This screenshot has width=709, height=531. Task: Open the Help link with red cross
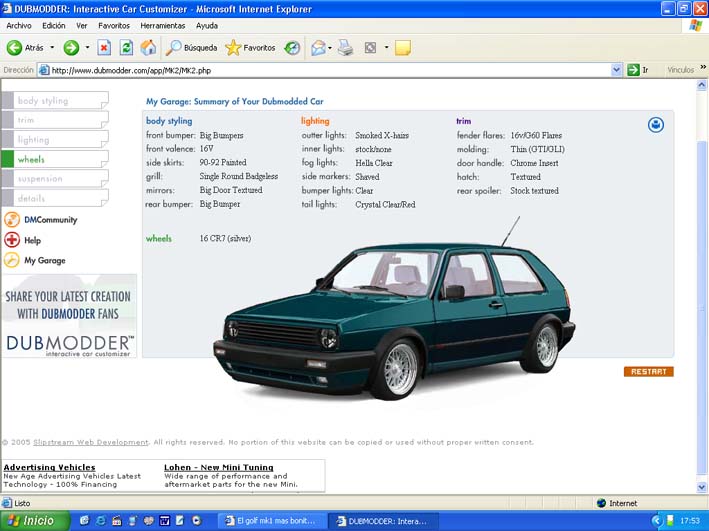click(x=33, y=241)
